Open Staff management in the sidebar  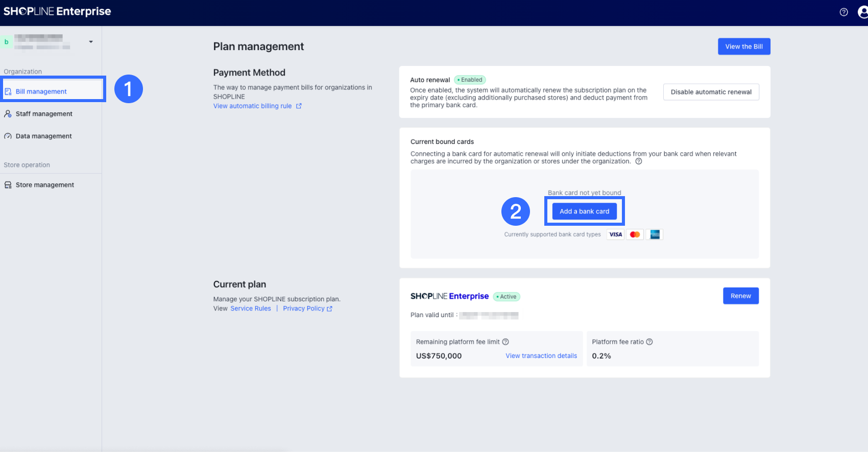pyautogui.click(x=51, y=114)
